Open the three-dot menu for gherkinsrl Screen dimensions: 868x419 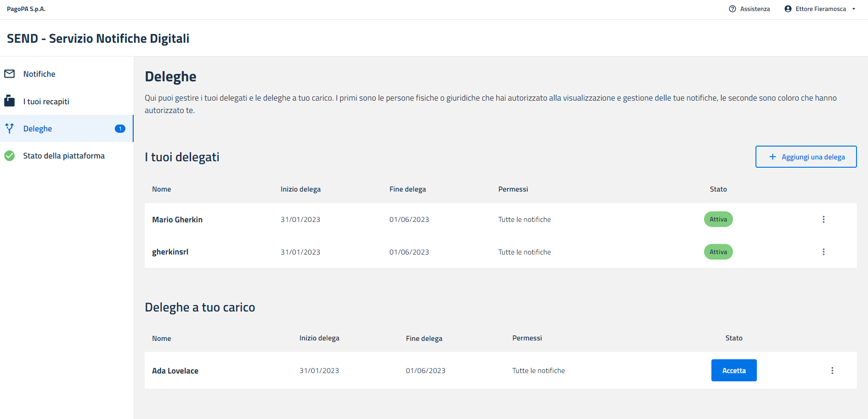click(823, 252)
